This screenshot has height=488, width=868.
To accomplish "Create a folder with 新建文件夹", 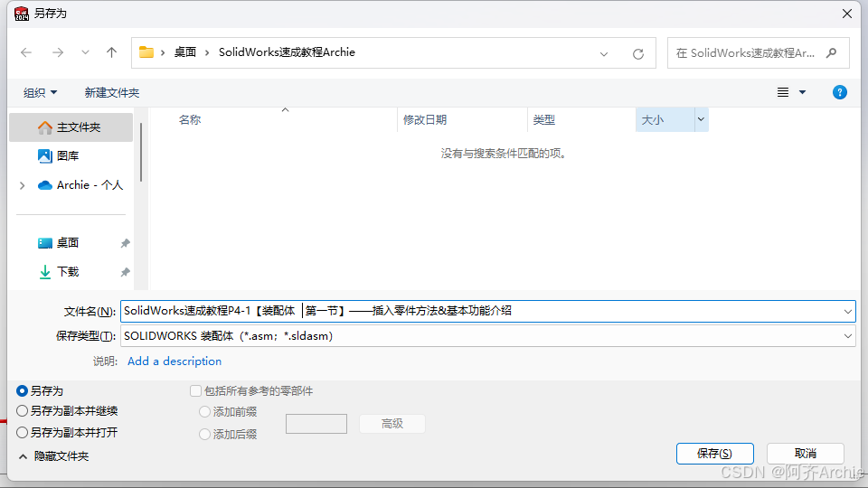I will [112, 92].
